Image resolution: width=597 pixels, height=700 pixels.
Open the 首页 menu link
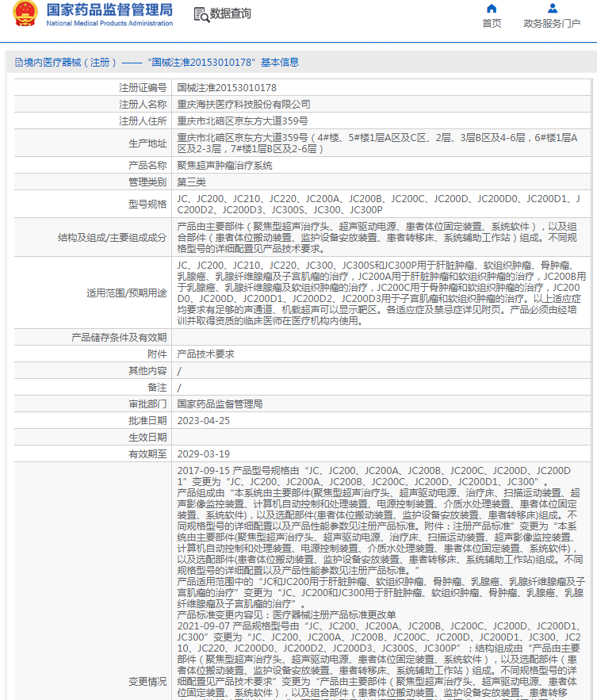(x=492, y=24)
